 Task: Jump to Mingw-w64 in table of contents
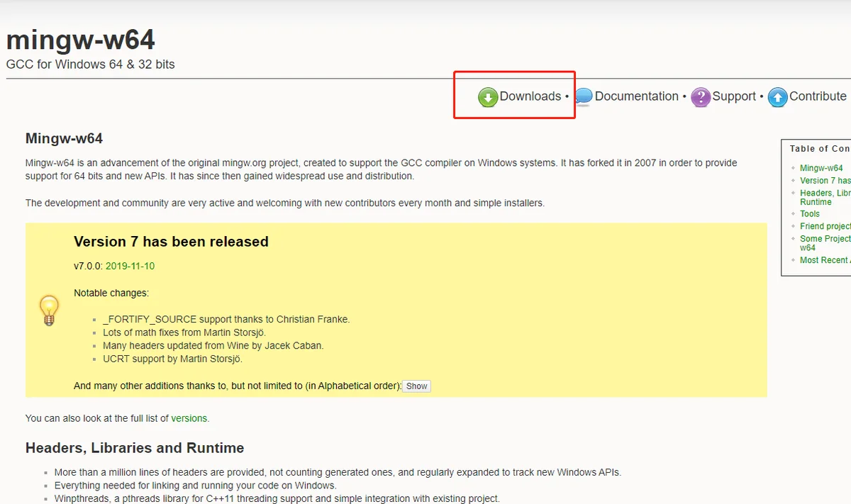point(821,168)
